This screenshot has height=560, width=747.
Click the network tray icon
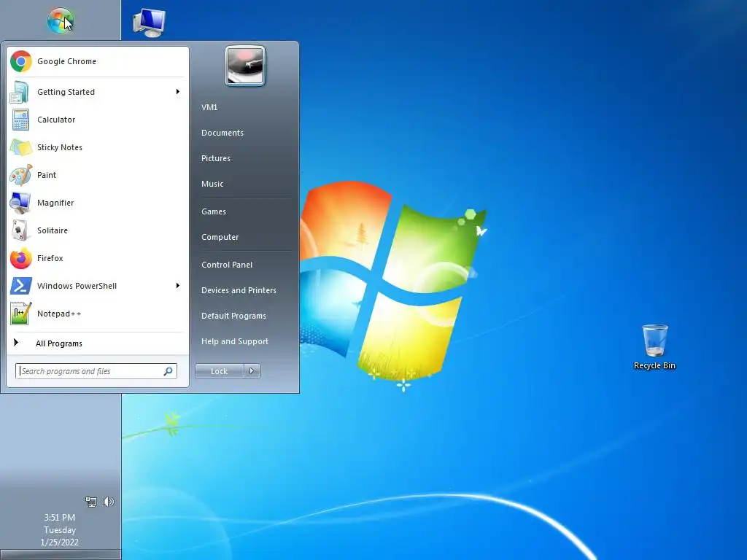[91, 502]
